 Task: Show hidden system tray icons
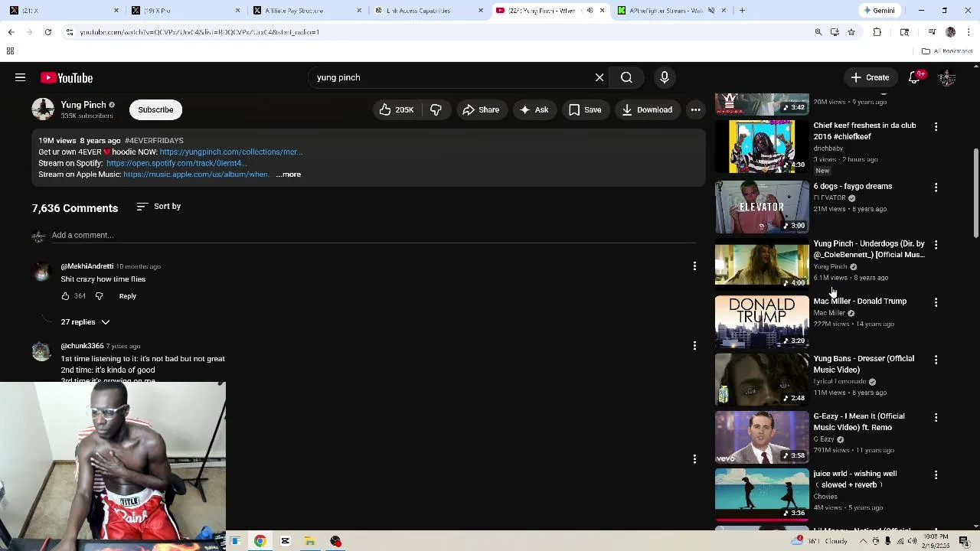click(x=864, y=541)
